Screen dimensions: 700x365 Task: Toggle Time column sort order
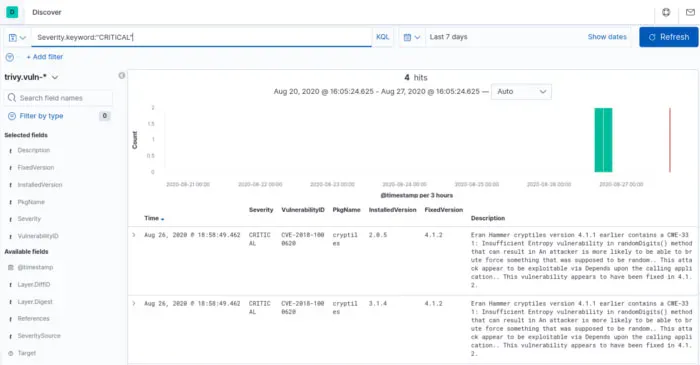[x=154, y=218]
